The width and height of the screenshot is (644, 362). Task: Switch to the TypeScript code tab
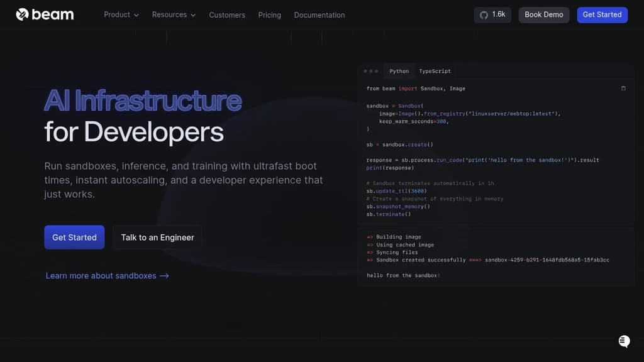coord(435,71)
